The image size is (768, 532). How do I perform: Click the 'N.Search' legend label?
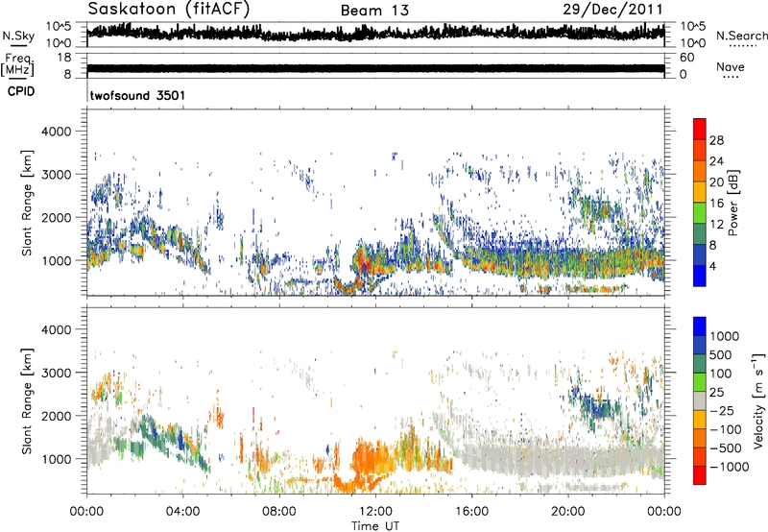[x=741, y=36]
